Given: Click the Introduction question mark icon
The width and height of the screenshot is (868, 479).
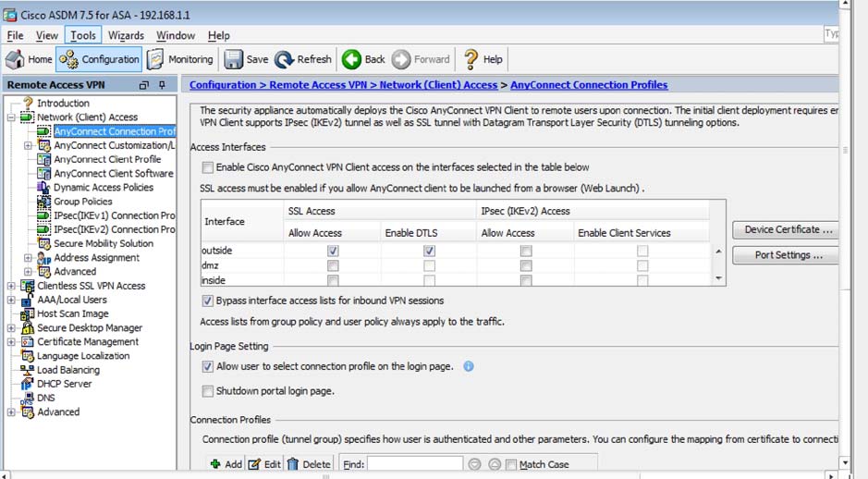Looking at the screenshot, I should tap(28, 103).
